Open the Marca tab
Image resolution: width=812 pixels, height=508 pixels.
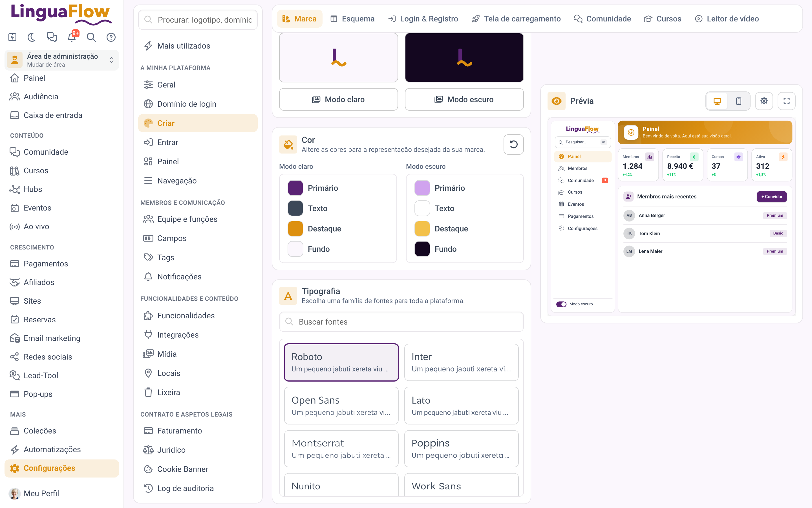(x=299, y=19)
